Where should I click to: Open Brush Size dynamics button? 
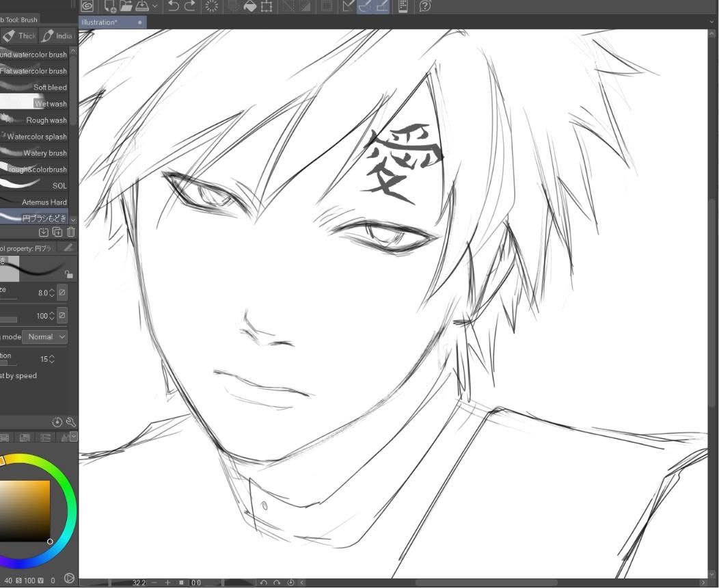point(62,292)
